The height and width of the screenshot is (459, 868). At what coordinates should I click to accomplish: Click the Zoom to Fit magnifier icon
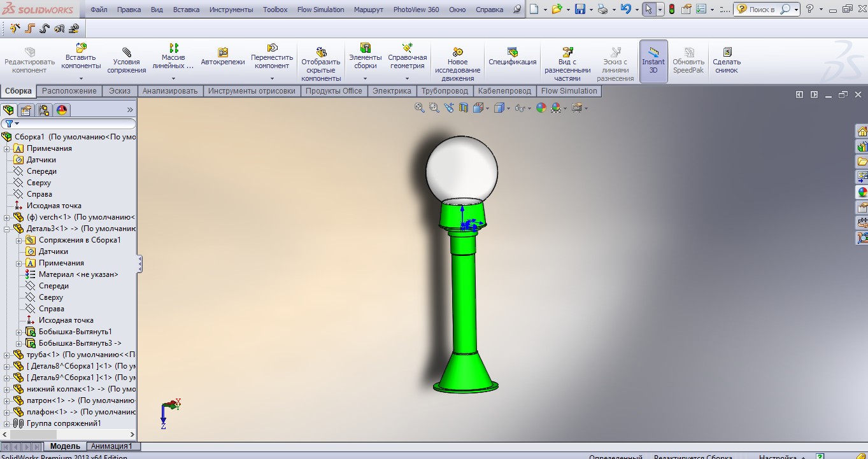[420, 108]
